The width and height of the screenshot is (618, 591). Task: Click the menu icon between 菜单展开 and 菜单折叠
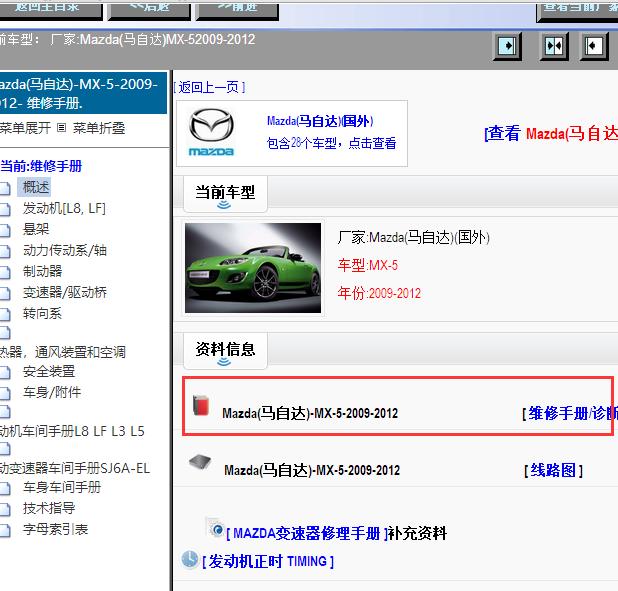point(61,128)
